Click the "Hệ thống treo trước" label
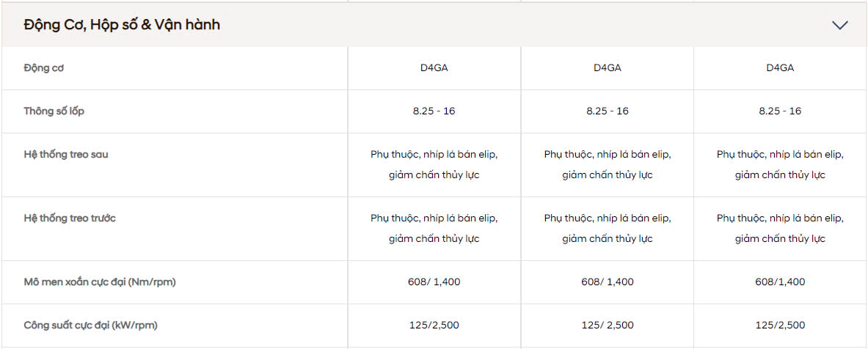The image size is (868, 349). pyautogui.click(x=70, y=218)
